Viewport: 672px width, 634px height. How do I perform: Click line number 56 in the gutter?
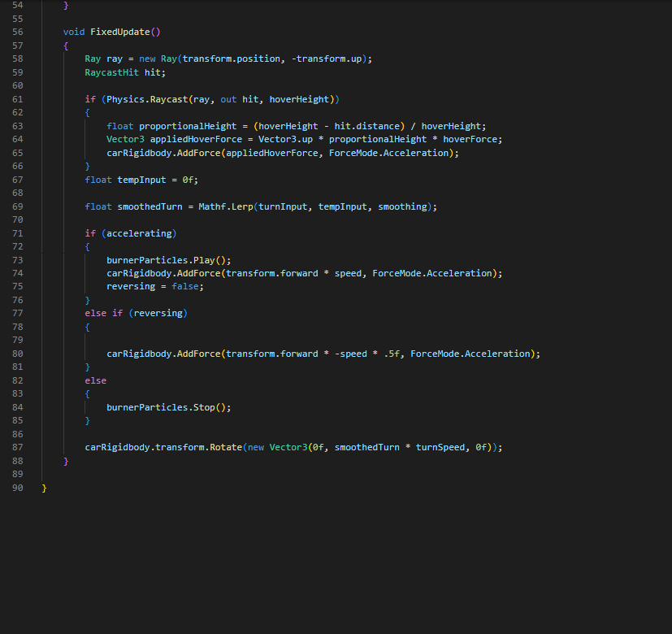(18, 32)
